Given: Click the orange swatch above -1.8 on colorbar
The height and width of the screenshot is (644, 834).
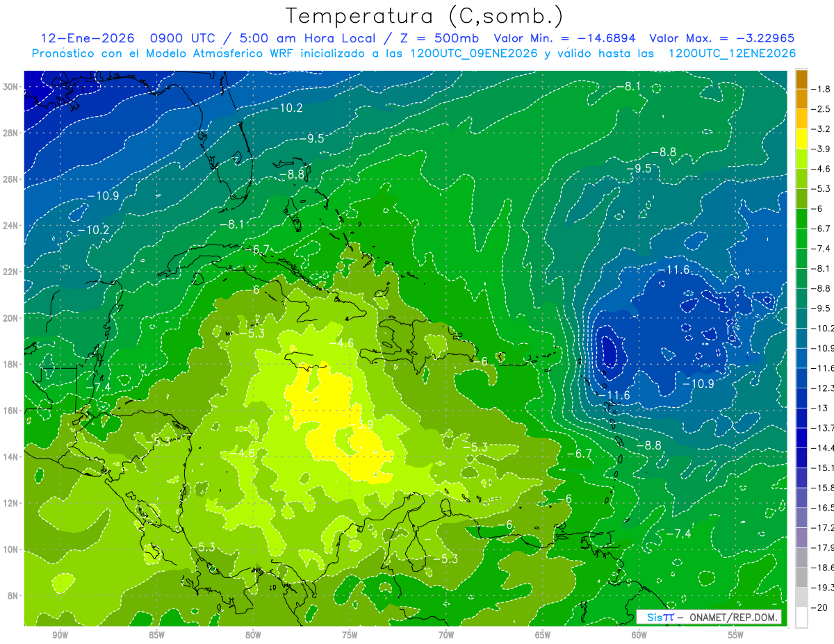Looking at the screenshot, I should coord(801,79).
